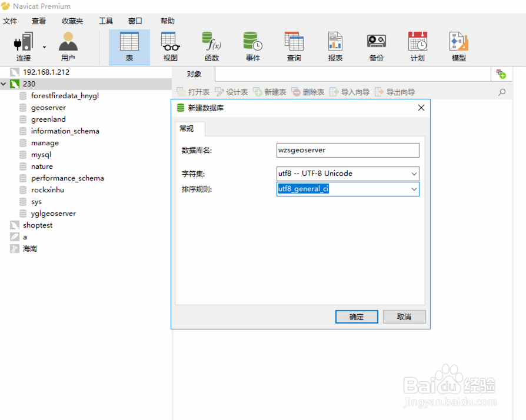The image size is (526, 420).
Task: Select the 表 (Tables) icon in main toolbar
Action: point(129,46)
